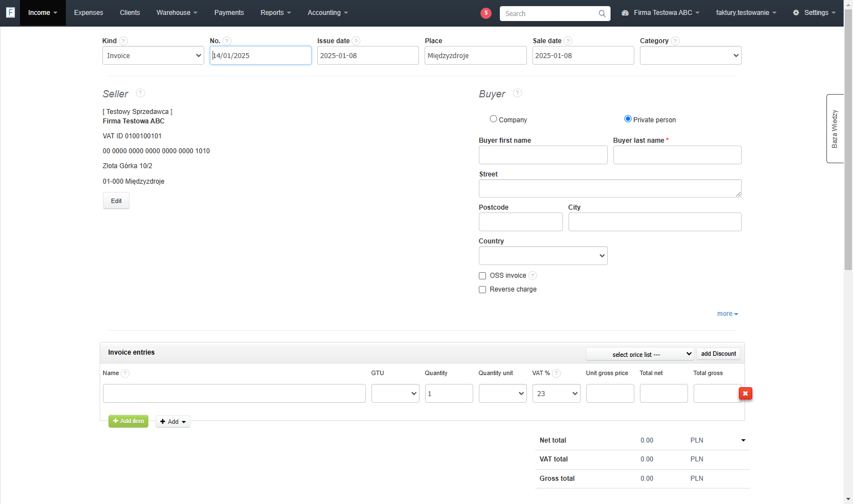Click the Buyer last name field
The height and width of the screenshot is (504, 853).
coord(677,155)
